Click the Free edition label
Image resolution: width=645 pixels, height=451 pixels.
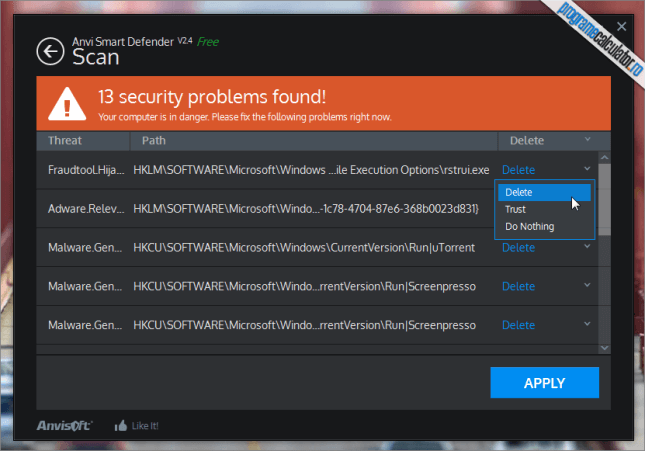208,42
